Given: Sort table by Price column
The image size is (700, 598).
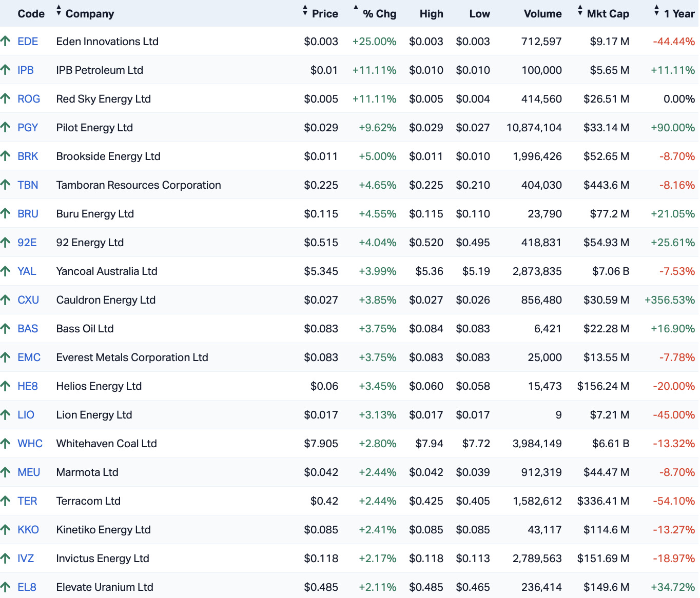Looking at the screenshot, I should click(x=320, y=13).
